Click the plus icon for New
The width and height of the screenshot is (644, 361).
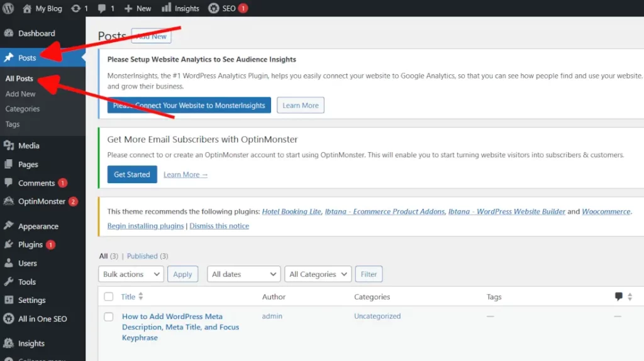click(128, 8)
